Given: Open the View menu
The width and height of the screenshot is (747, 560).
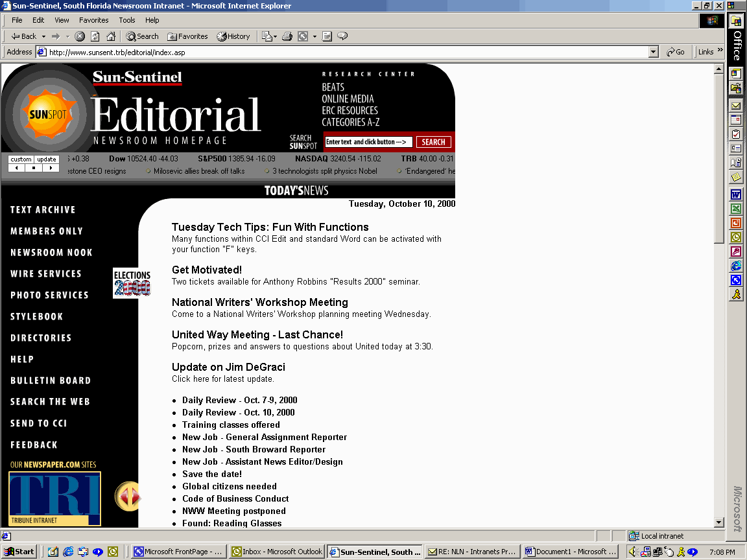Looking at the screenshot, I should [62, 20].
